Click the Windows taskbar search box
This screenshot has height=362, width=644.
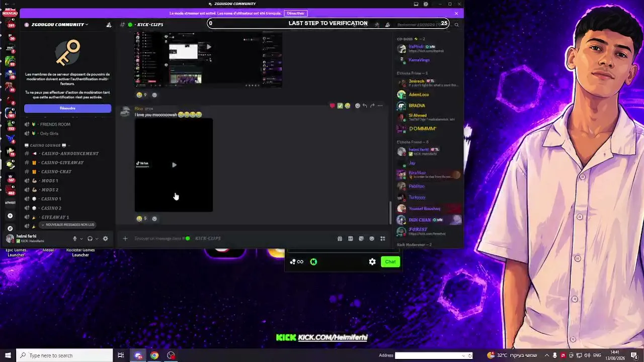click(x=64, y=355)
